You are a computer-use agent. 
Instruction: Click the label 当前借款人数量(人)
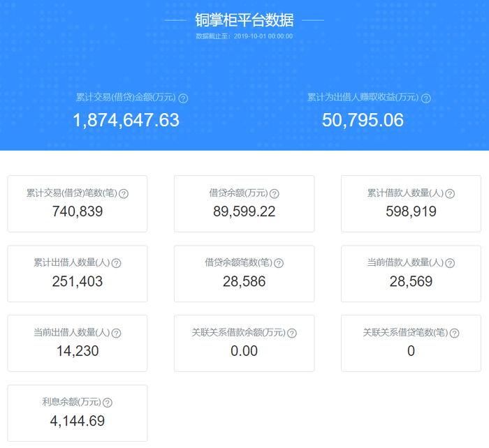tap(405, 262)
